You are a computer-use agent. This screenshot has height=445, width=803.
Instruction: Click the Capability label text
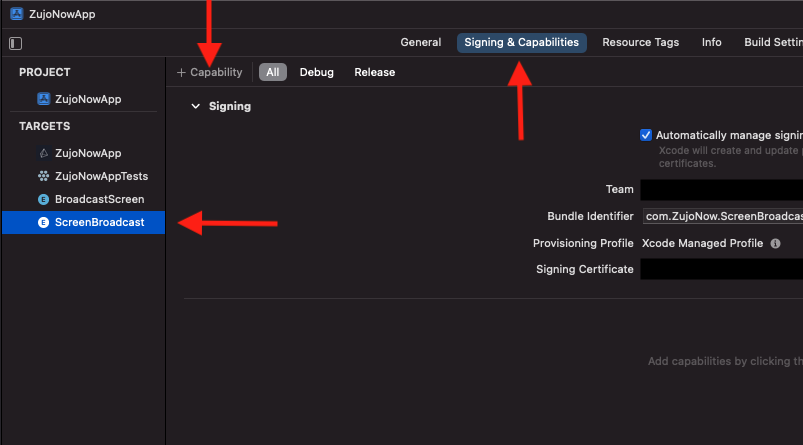216,72
